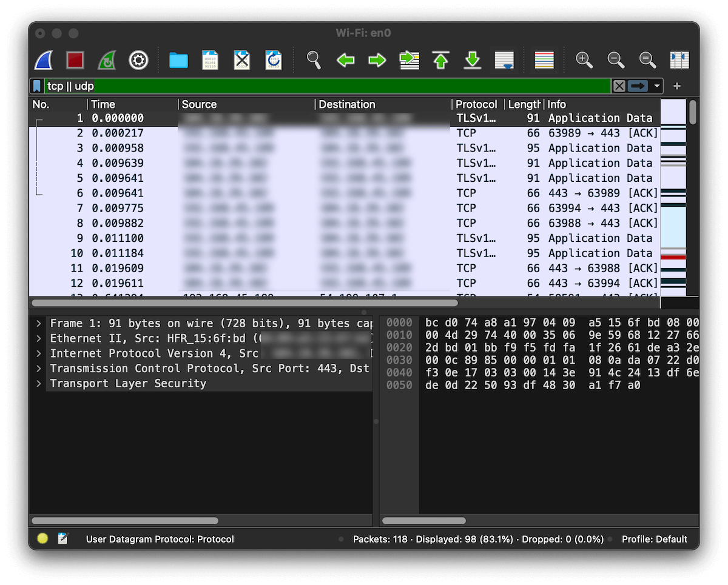Reload this capture file
Screen dimensions: 728x585
point(274,60)
